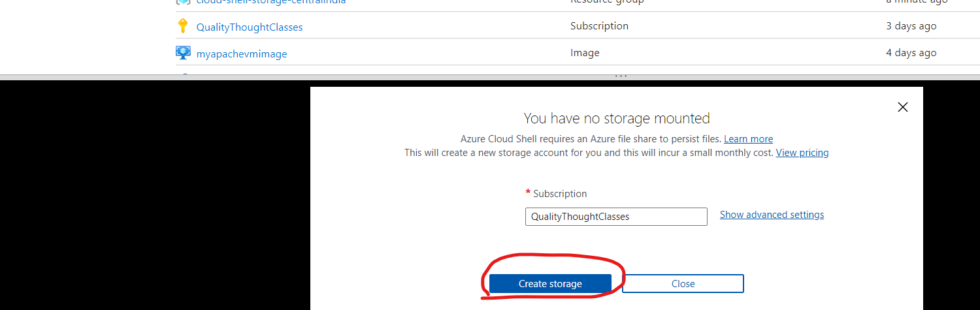Open the Subscription dropdown showing QualityThoughtClasses
This screenshot has width=980, height=310.
tap(616, 217)
